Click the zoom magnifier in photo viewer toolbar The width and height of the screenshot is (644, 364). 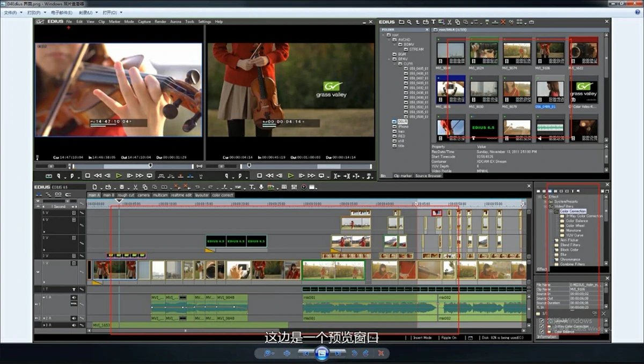tap(268, 353)
